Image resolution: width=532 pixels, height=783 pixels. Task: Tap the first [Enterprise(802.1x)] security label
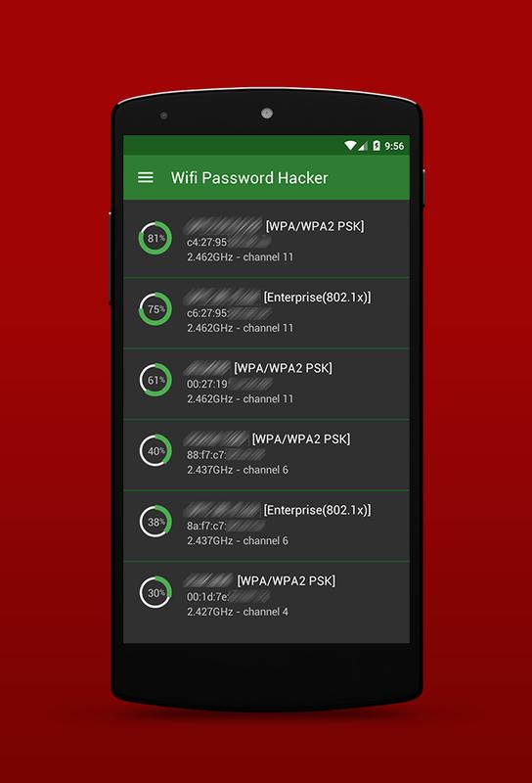click(318, 298)
